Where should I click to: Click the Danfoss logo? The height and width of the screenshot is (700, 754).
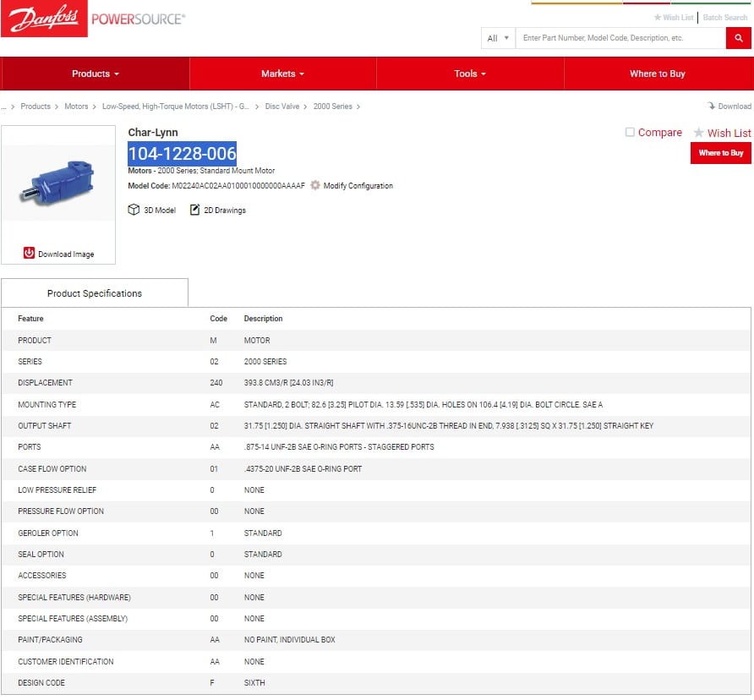(44, 19)
